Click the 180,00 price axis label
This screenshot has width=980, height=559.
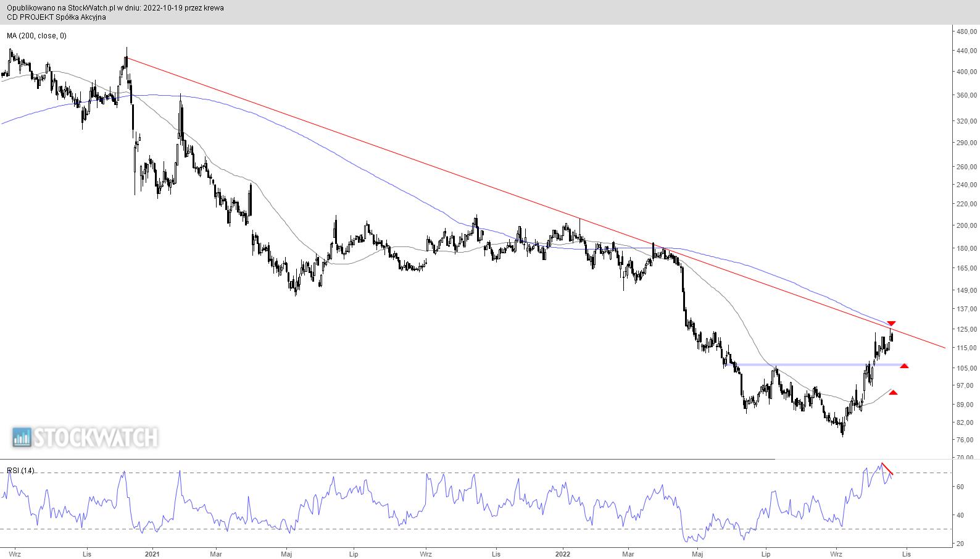click(967, 249)
